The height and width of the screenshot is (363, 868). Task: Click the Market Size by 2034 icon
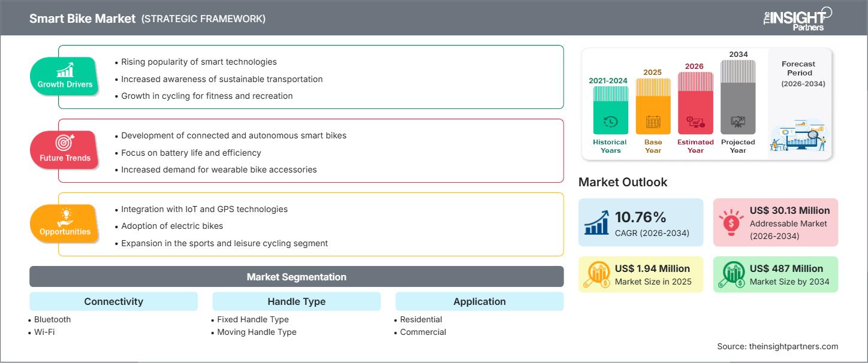click(x=731, y=274)
